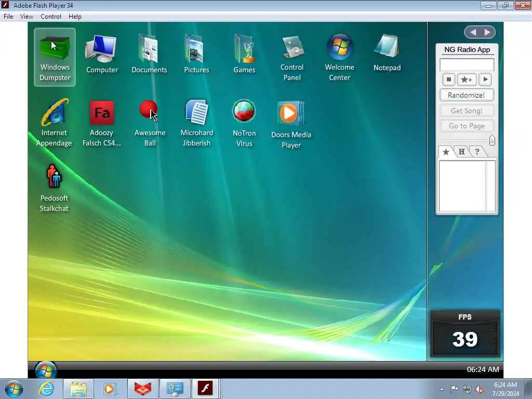Image resolution: width=532 pixels, height=399 pixels.
Task: Click the simulated Start orb inside Flash
Action: (x=46, y=370)
